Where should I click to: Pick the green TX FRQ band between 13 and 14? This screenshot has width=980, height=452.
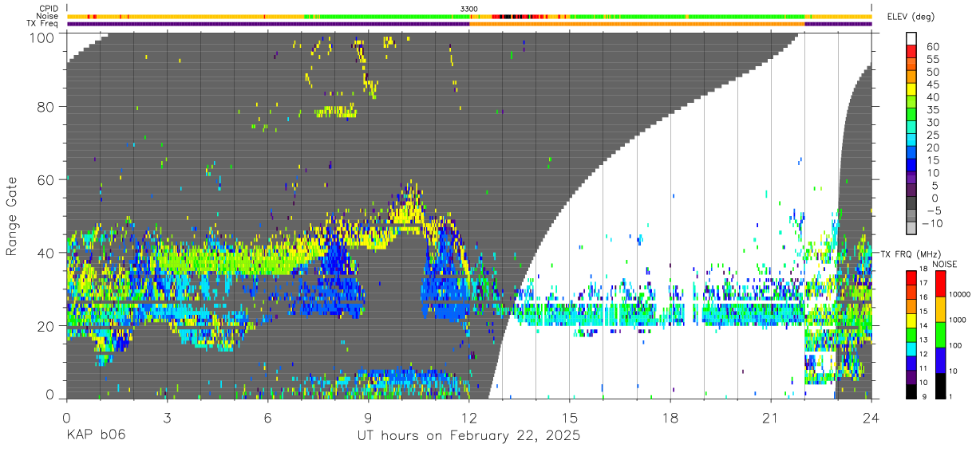point(911,334)
